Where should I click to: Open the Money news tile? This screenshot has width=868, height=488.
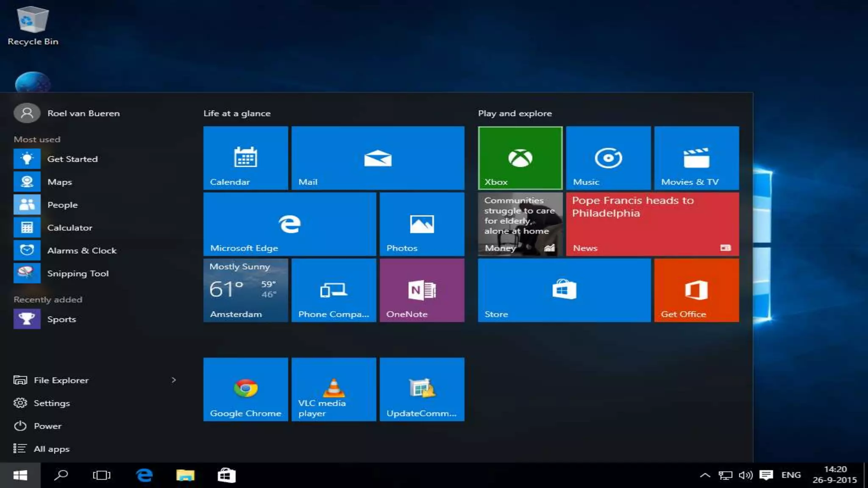pyautogui.click(x=520, y=224)
